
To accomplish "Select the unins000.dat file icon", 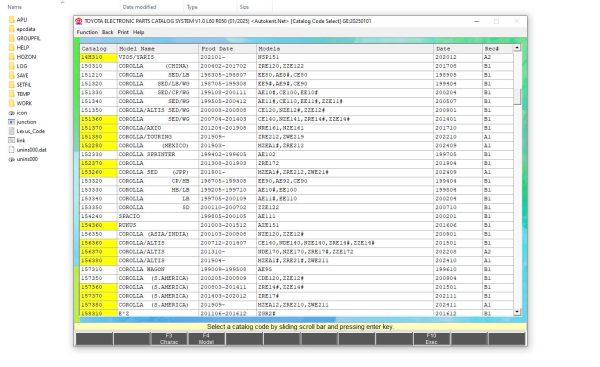I will 11,150.
